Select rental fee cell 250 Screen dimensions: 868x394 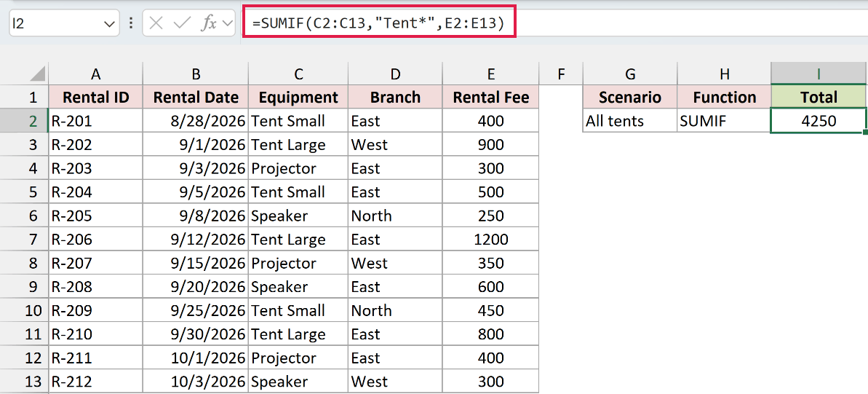tap(490, 216)
